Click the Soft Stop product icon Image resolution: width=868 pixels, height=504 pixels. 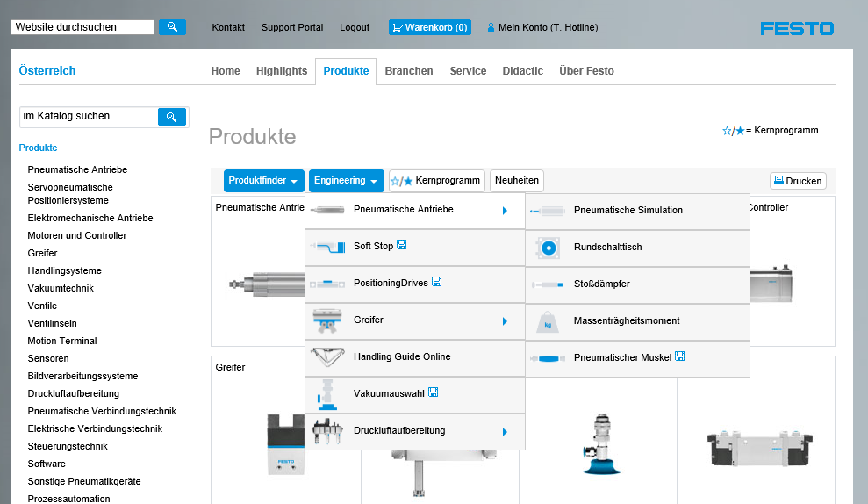(327, 247)
